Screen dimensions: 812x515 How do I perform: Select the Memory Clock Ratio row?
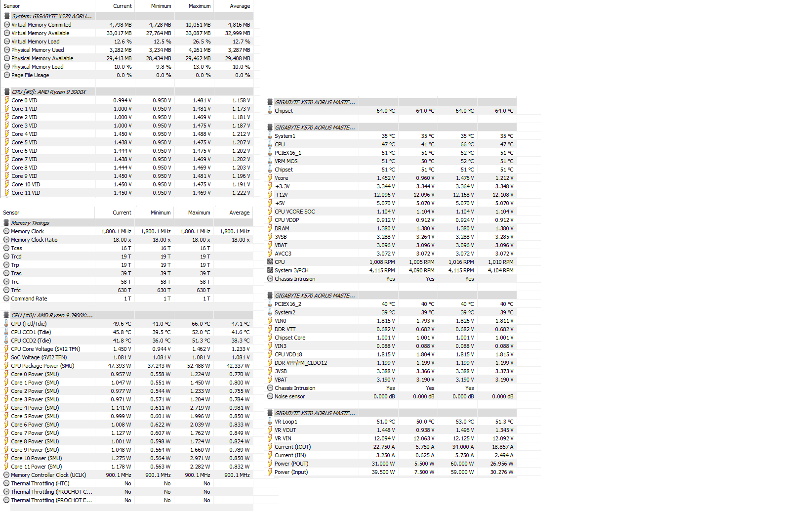click(x=127, y=240)
